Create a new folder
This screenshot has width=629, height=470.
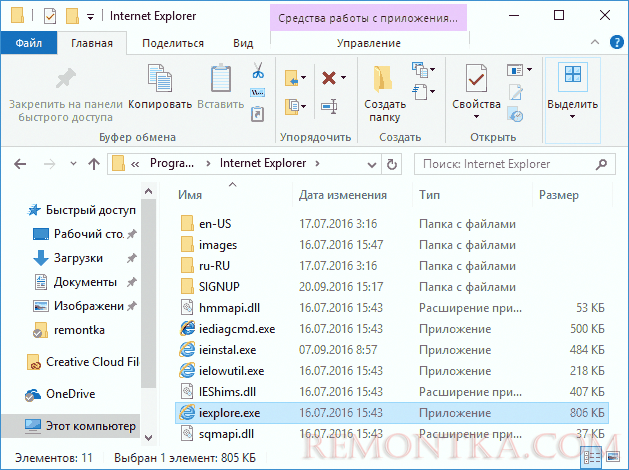(x=385, y=93)
